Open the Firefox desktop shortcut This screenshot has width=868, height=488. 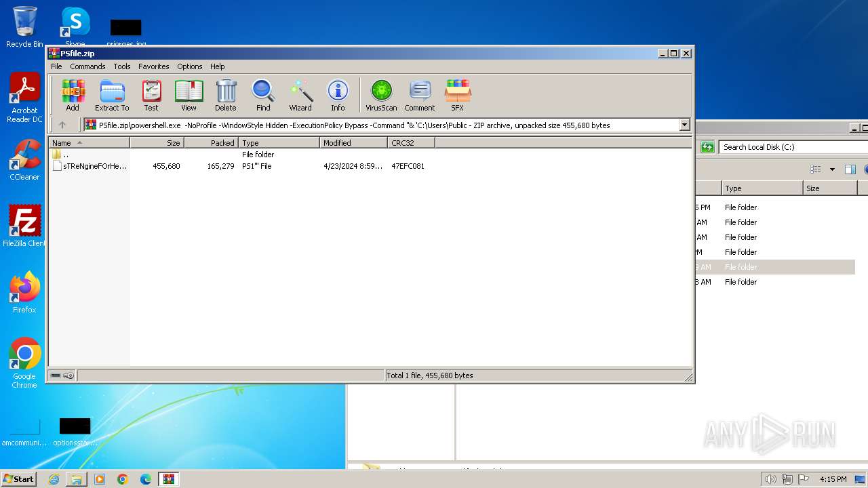coord(24,292)
